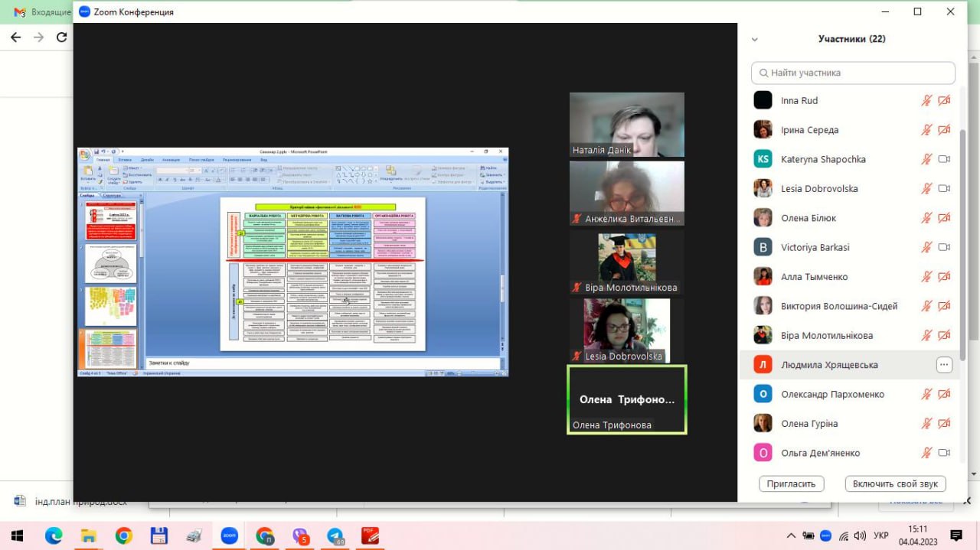Toggle the muted microphone for Inna Rud

tap(926, 100)
